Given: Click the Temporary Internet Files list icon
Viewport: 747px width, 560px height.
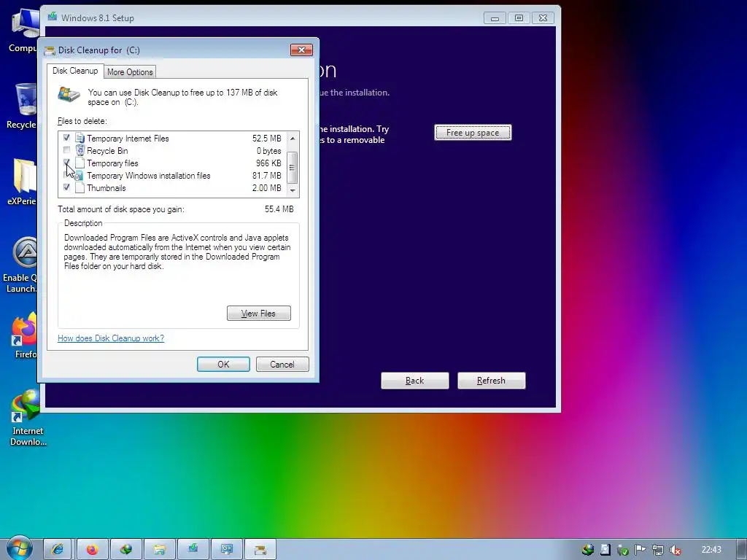Looking at the screenshot, I should (x=80, y=138).
